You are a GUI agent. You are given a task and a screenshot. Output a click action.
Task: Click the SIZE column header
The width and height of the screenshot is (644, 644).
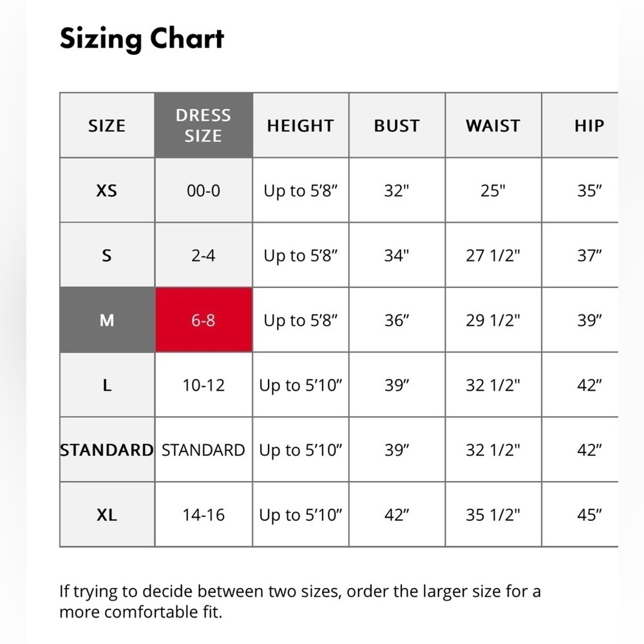(x=107, y=126)
